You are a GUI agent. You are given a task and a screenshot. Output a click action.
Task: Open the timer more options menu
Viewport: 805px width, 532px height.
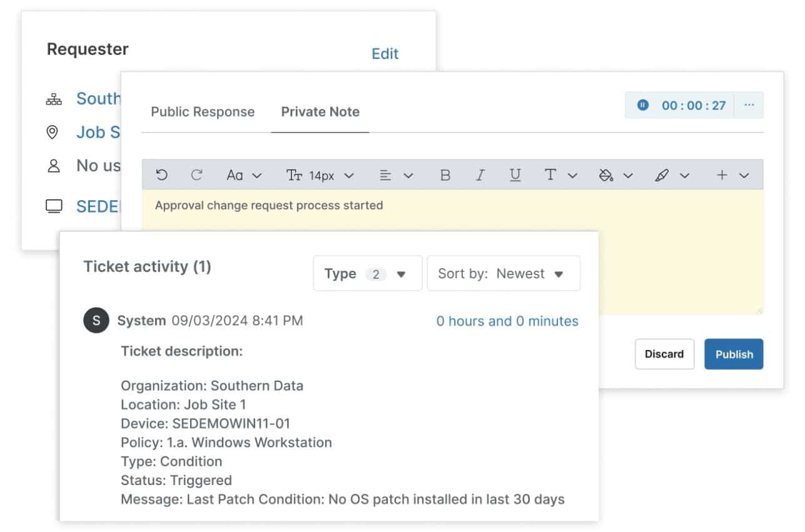click(749, 105)
